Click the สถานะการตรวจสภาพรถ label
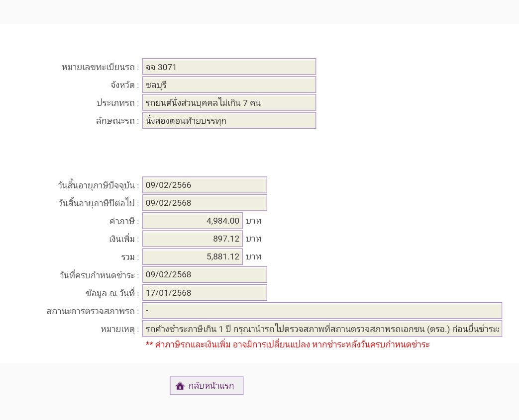 [93, 311]
